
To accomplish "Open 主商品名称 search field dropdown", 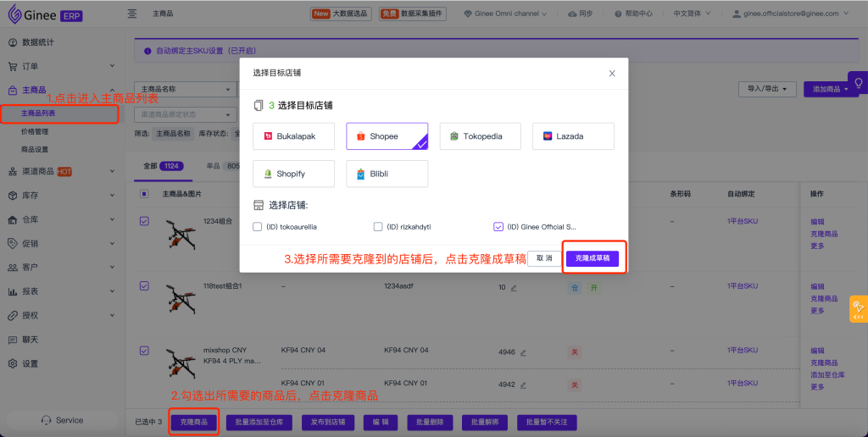I will [x=186, y=89].
